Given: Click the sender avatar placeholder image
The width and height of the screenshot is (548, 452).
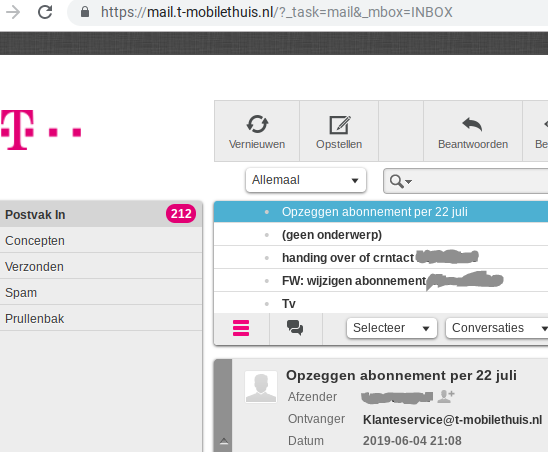Looking at the screenshot, I should click(261, 387).
